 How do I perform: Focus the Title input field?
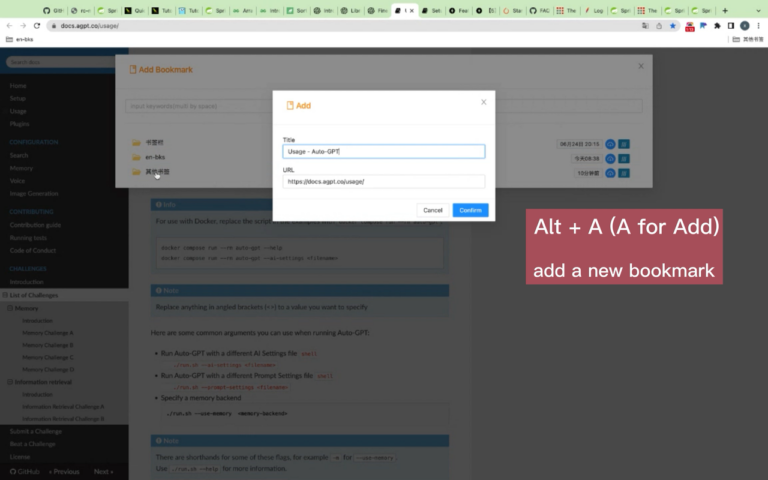tap(383, 152)
